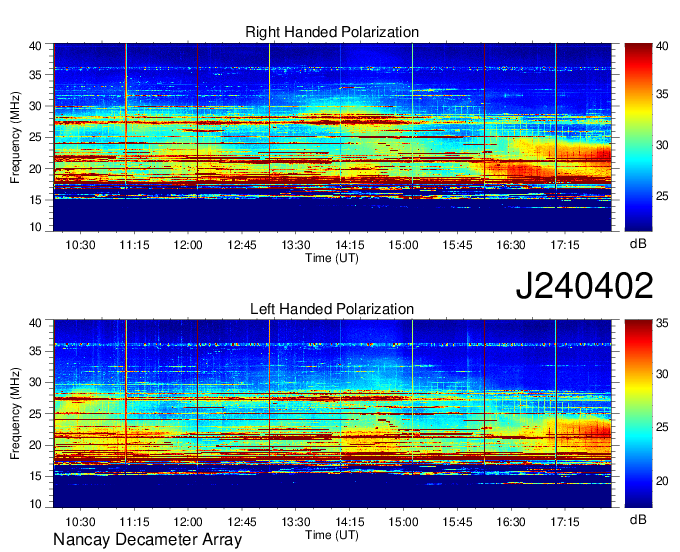
Task: Click the 15:45 time tick of the left-handed plot
Action: coord(457,521)
